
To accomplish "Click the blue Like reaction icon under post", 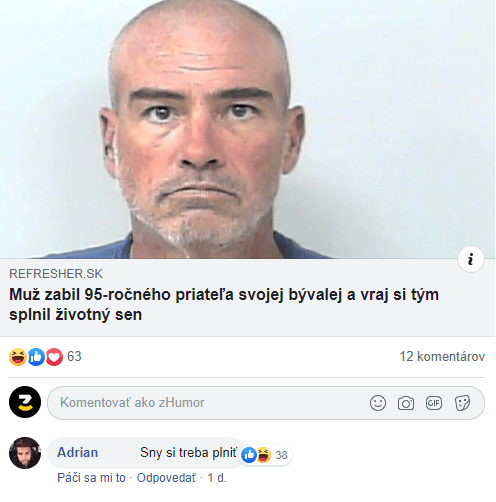I will point(36,357).
